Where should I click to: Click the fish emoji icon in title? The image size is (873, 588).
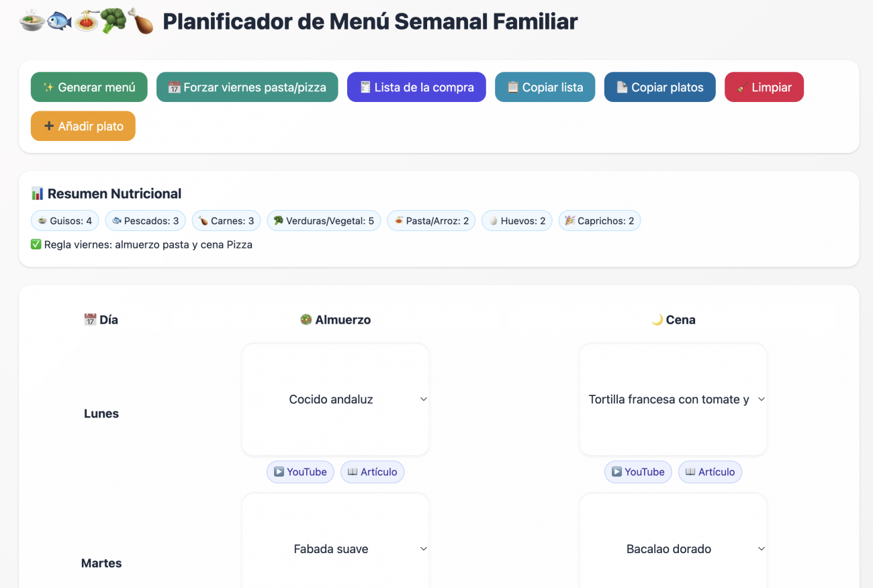(x=59, y=21)
